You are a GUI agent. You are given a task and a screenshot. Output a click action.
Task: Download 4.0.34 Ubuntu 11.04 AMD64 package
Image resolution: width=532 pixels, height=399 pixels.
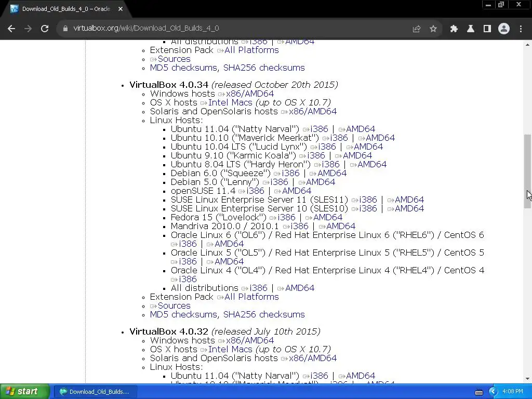361,129
